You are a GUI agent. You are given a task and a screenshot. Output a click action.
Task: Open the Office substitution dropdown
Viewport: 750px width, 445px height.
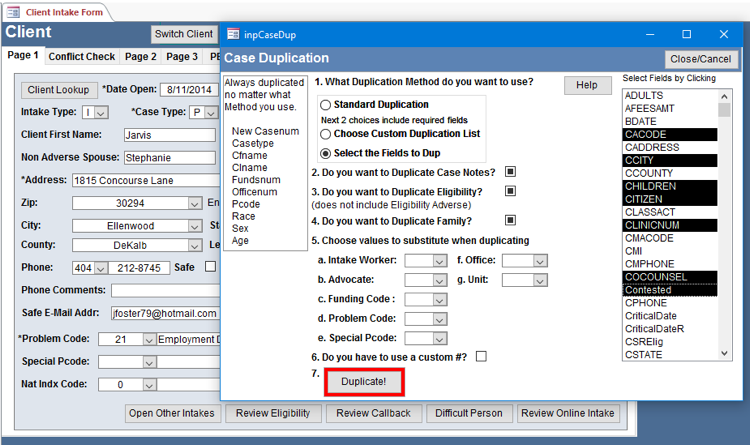tap(540, 261)
